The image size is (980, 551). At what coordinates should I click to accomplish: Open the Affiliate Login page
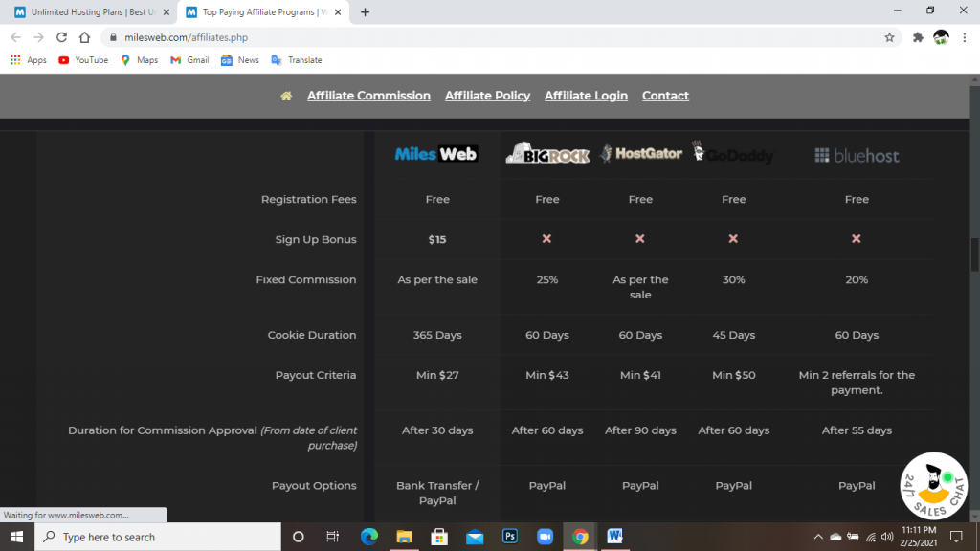click(x=586, y=96)
